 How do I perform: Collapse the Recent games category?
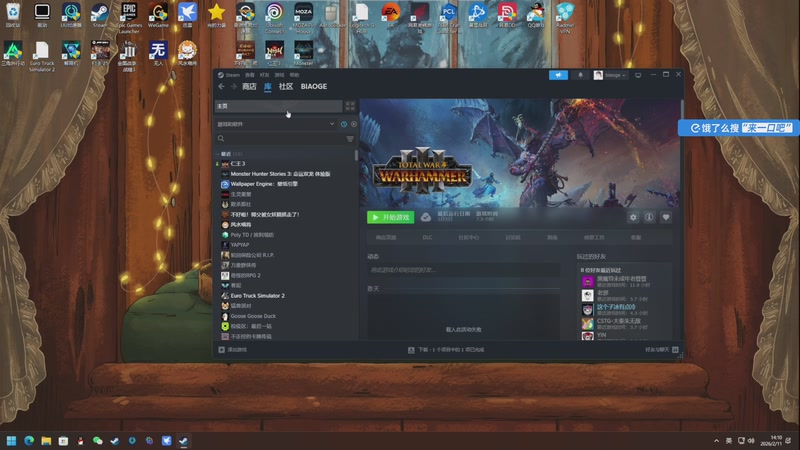click(218, 154)
